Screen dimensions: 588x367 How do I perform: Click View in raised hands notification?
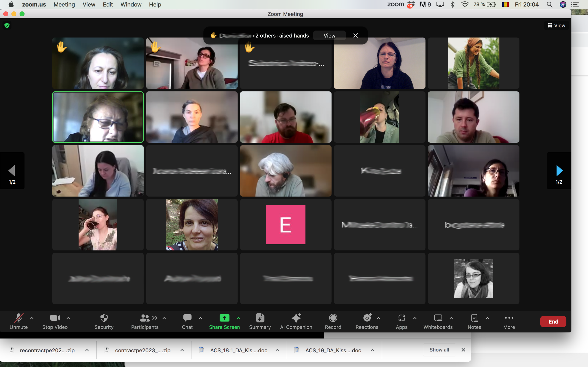tap(329, 36)
